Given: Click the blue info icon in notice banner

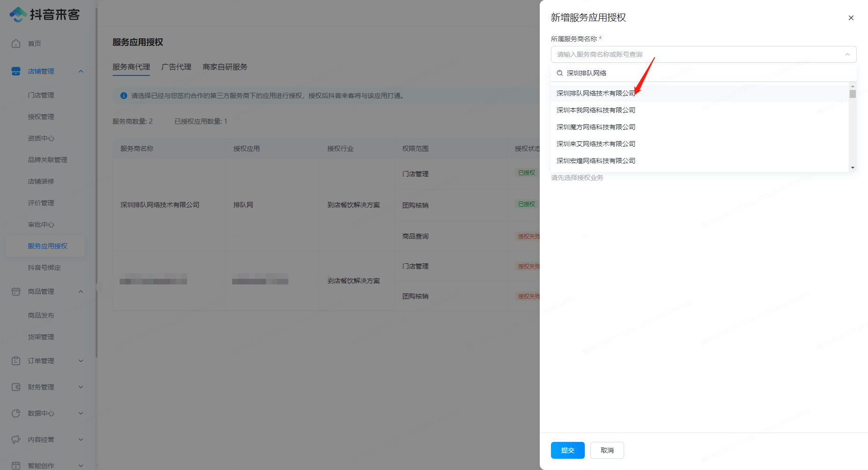Looking at the screenshot, I should [x=124, y=96].
